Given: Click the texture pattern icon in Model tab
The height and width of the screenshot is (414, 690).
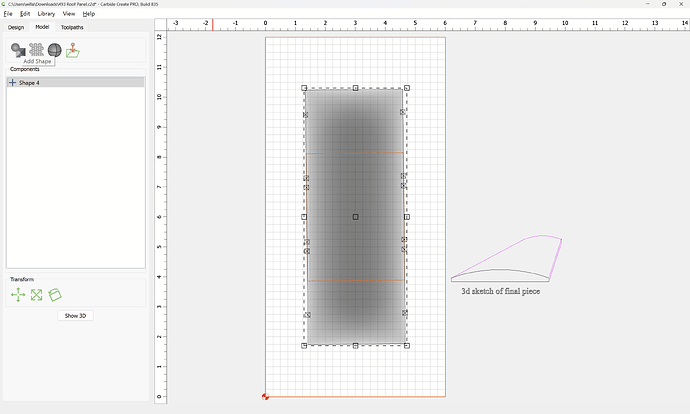Looking at the screenshot, I should [36, 49].
